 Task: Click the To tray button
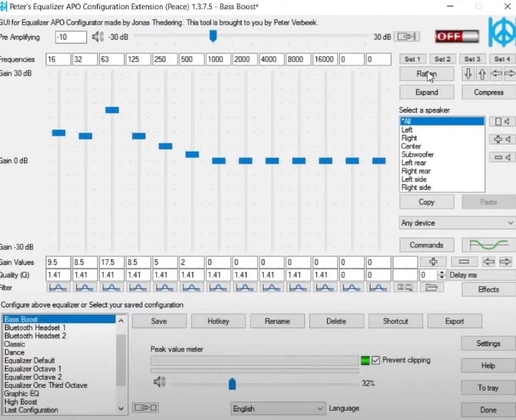pyautogui.click(x=488, y=388)
